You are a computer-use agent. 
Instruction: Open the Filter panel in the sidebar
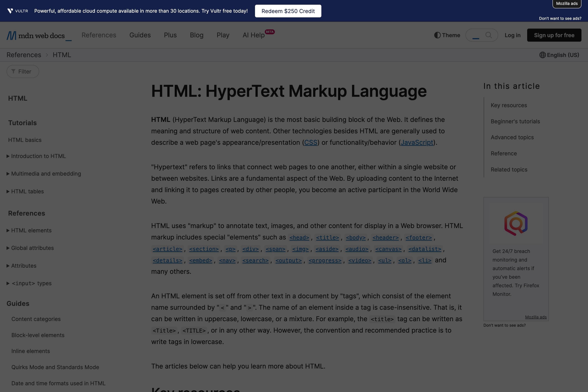click(22, 71)
